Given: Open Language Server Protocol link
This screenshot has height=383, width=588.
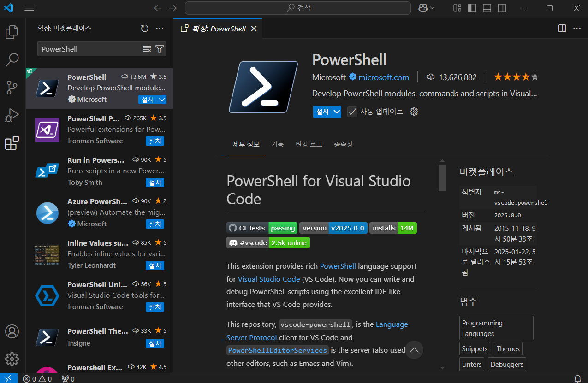Looking at the screenshot, I should tap(317, 331).
